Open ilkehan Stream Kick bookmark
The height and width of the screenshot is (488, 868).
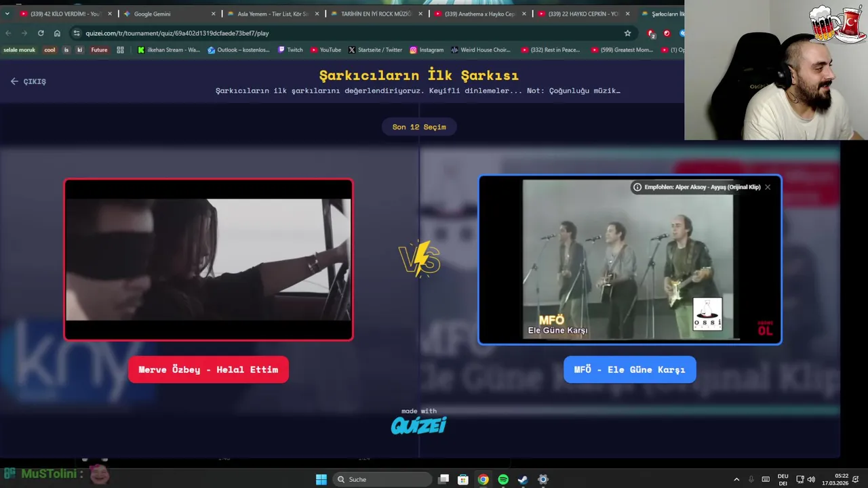click(169, 49)
